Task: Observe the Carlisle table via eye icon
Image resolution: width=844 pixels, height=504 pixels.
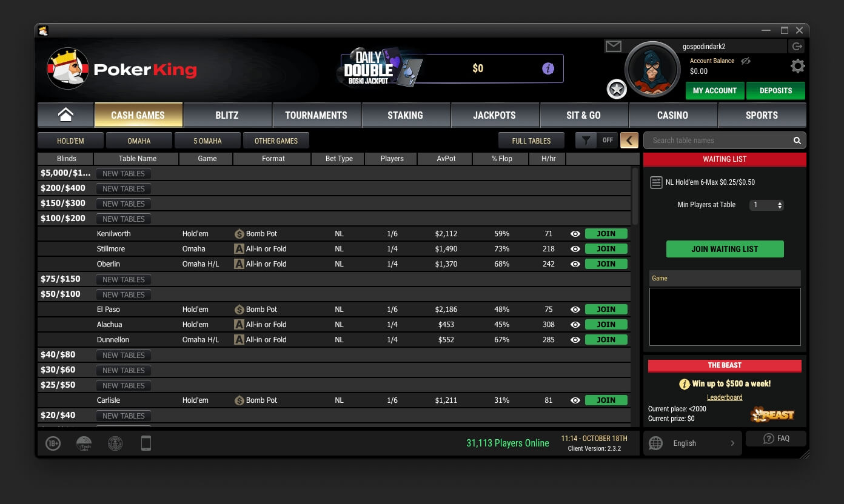Action: click(x=575, y=400)
